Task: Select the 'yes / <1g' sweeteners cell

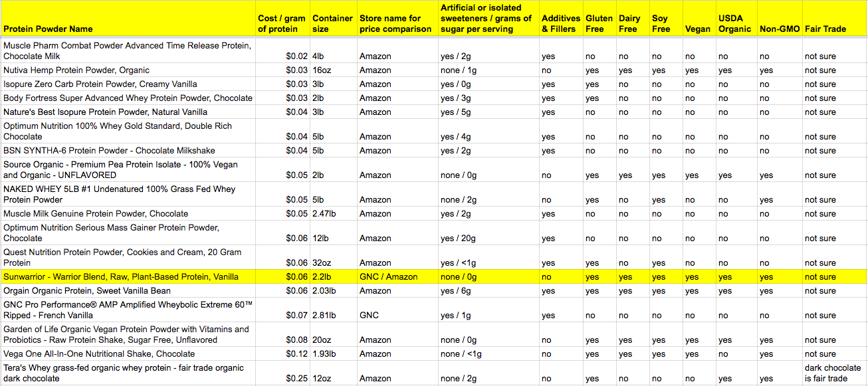Action: tap(488, 257)
